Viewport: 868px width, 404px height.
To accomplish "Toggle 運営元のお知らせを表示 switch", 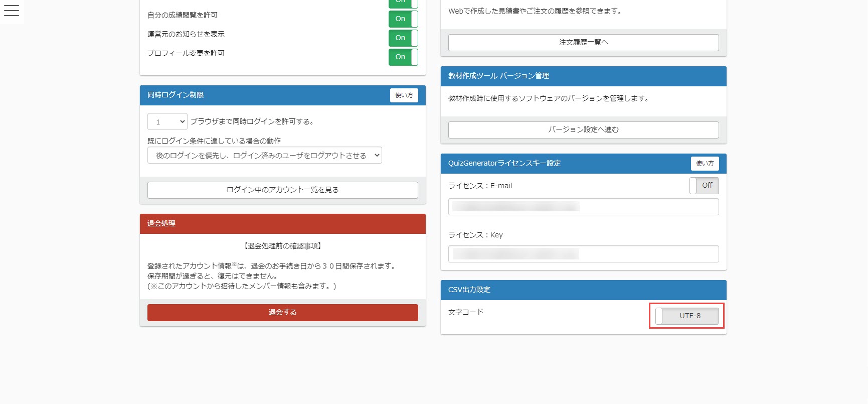I will (x=403, y=38).
